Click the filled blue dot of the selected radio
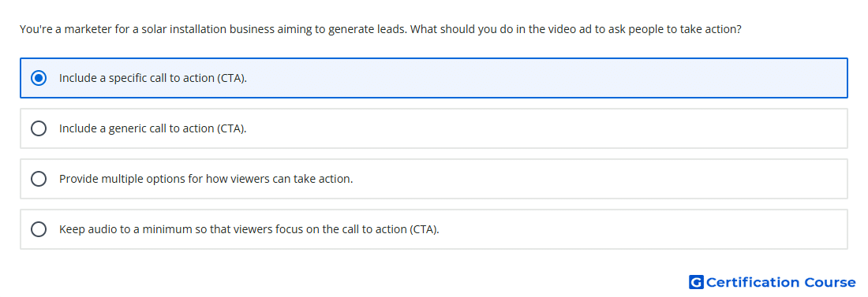This screenshot has height=297, width=868. 39,78
